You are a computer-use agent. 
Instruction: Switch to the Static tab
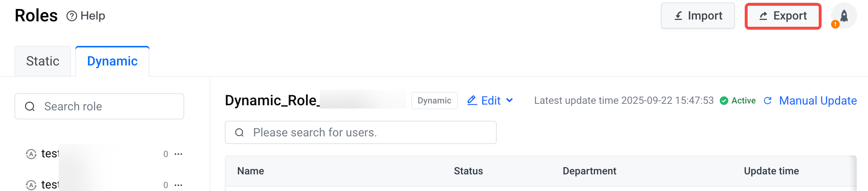[43, 61]
